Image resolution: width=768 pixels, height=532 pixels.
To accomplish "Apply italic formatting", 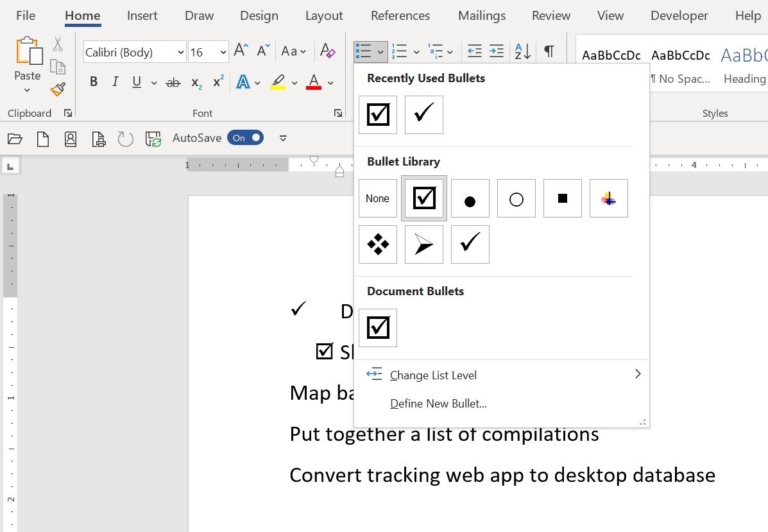I will 114,82.
